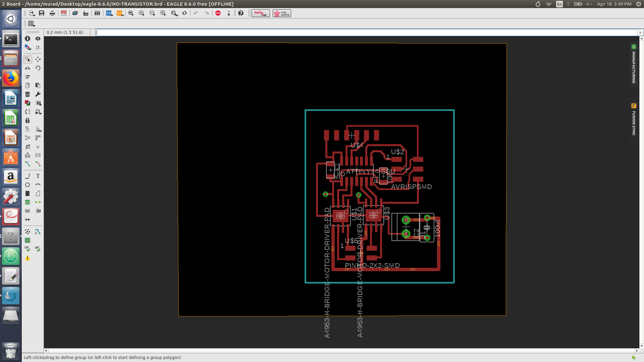Open the Wi-Fi network indicator
This screenshot has width=644, height=362.
[x=549, y=4]
